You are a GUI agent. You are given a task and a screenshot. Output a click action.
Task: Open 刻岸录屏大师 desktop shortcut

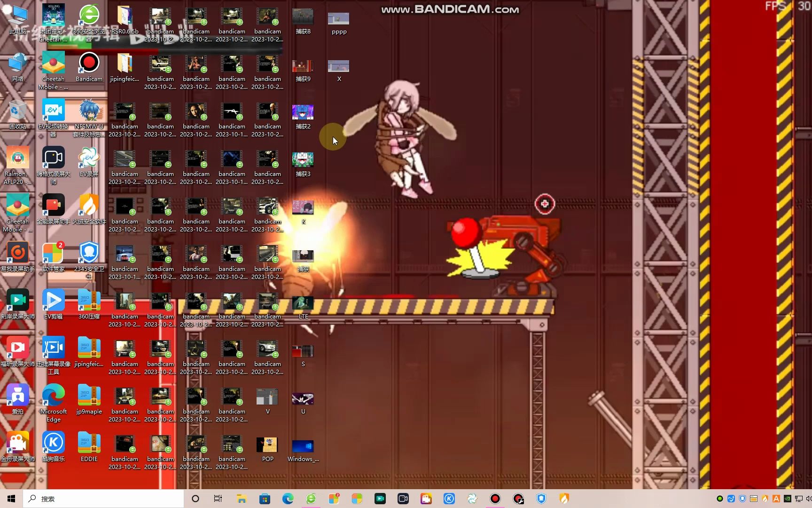coord(18,304)
